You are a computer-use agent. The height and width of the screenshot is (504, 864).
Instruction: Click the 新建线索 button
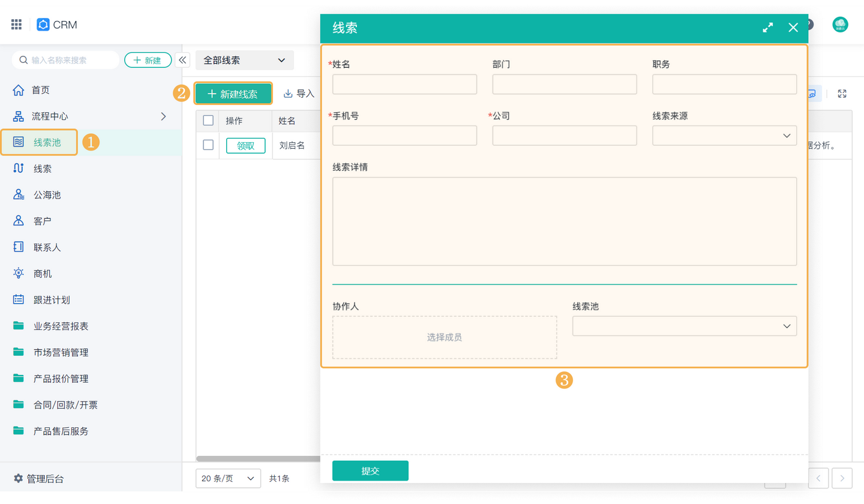[x=233, y=94]
